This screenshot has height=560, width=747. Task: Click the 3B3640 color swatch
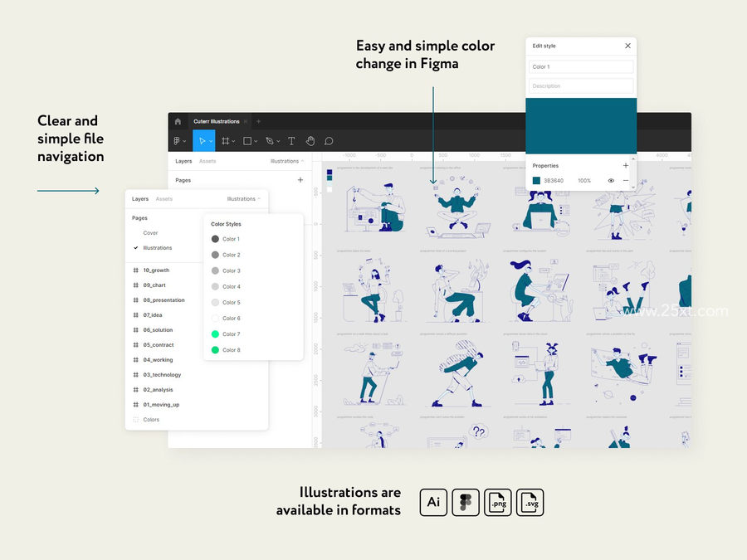[x=536, y=181]
